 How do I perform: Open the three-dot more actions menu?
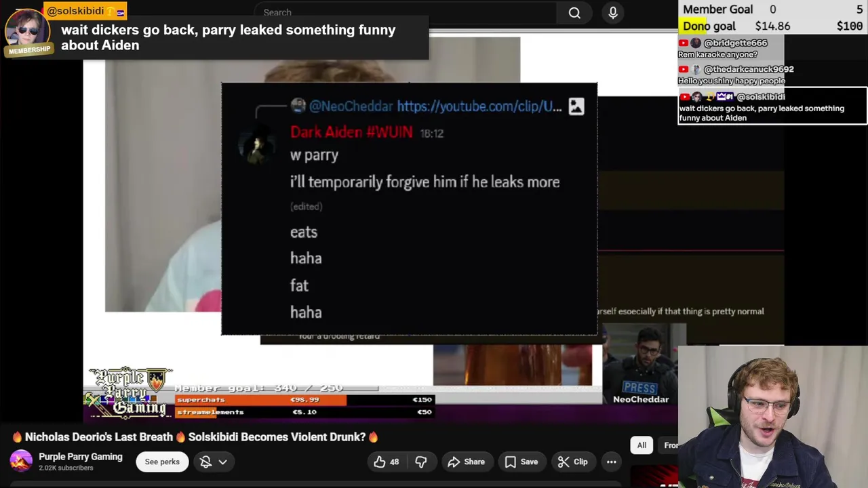[x=611, y=462]
